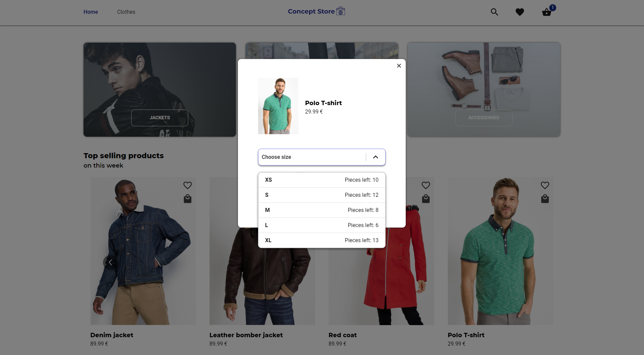Screen dimensions: 644x355
Task: Add Denim jacket to cart via bag icon
Action: tap(187, 198)
